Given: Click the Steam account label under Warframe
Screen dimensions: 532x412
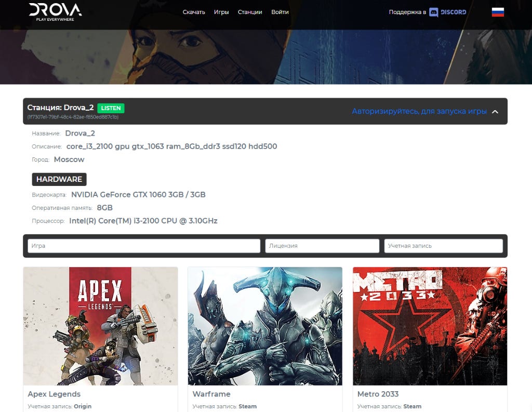Looking at the screenshot, I should (x=248, y=406).
